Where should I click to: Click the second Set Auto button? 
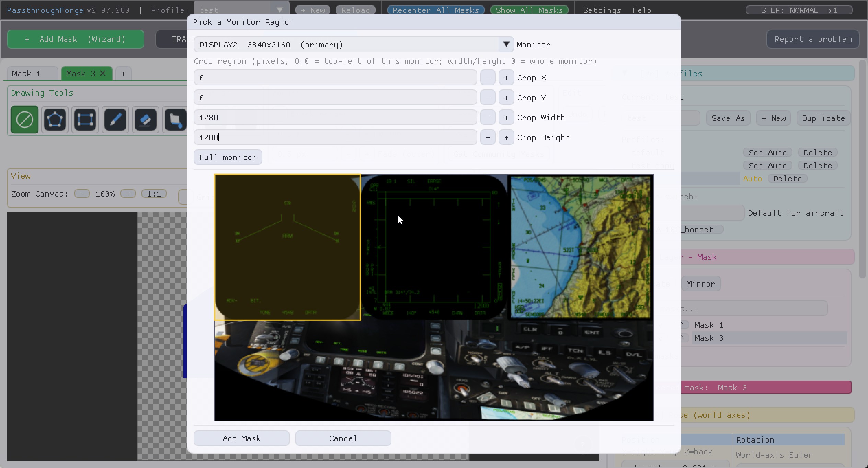[x=767, y=166]
